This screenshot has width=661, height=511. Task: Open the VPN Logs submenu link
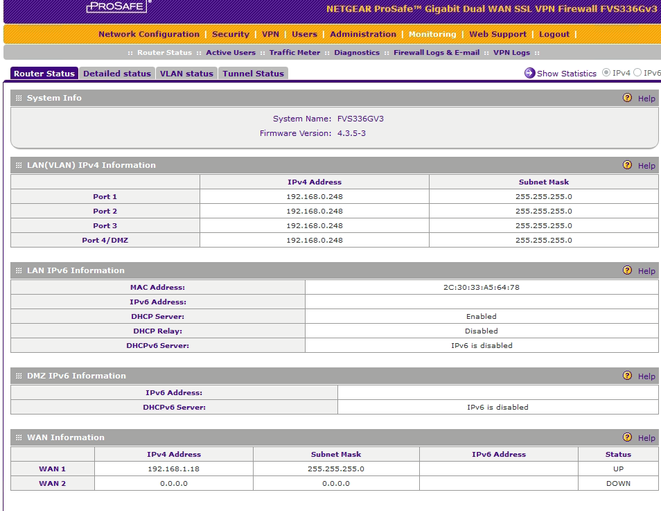[x=511, y=53]
